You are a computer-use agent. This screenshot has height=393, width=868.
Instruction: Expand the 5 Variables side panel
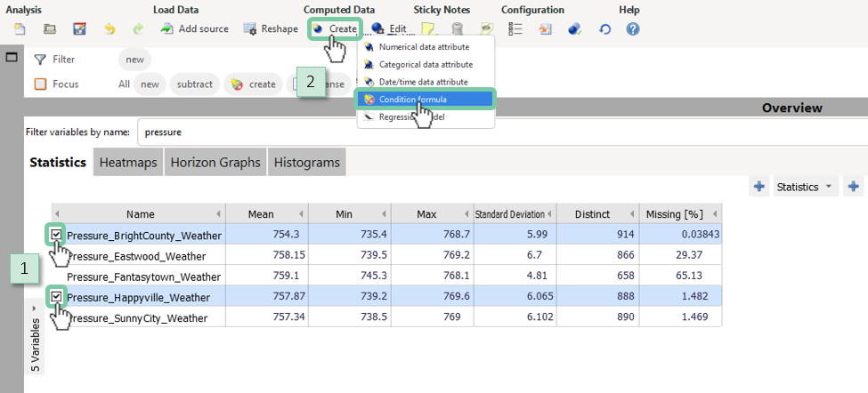tap(35, 308)
